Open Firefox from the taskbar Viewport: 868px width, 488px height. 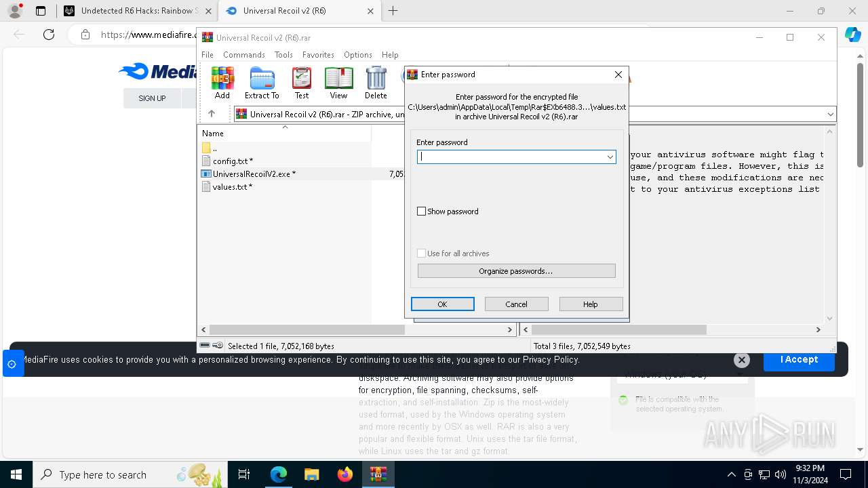click(x=345, y=474)
